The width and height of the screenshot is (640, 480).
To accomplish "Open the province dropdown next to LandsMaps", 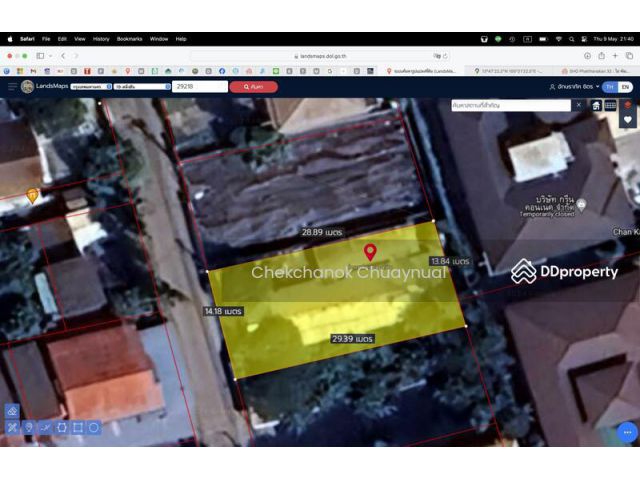I will point(91,87).
